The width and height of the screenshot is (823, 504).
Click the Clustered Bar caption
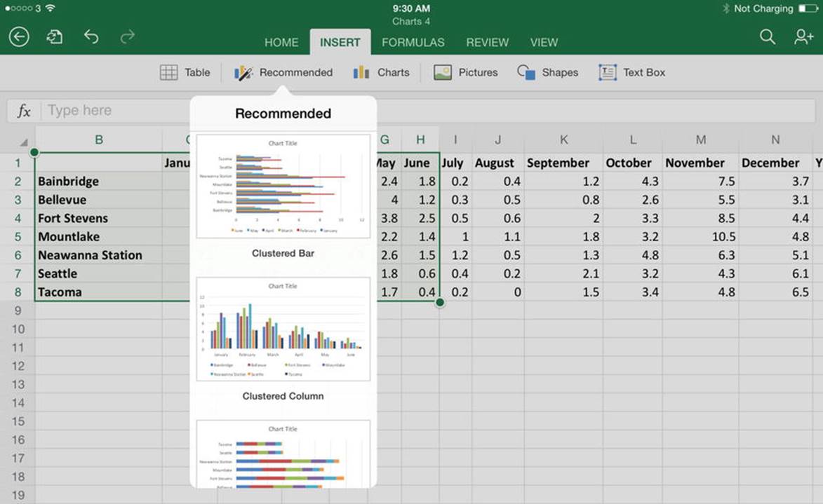[283, 253]
